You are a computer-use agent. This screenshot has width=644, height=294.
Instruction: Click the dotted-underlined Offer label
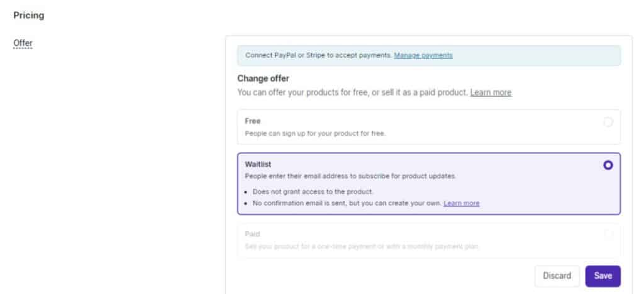tap(23, 43)
